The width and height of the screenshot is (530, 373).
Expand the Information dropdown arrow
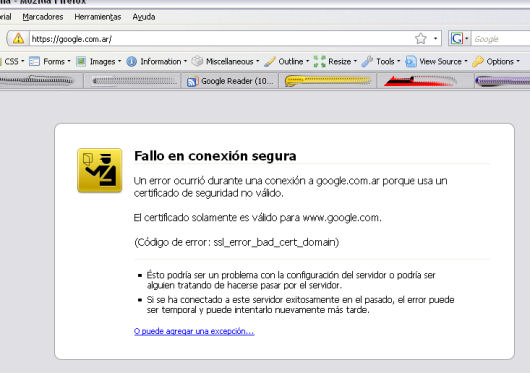tap(185, 61)
